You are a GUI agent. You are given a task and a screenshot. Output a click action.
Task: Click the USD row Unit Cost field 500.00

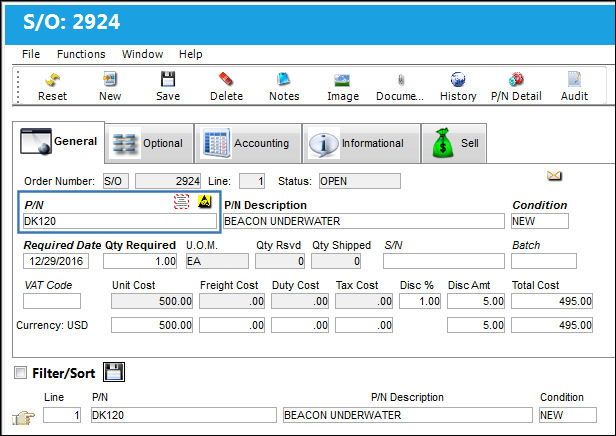point(152,325)
